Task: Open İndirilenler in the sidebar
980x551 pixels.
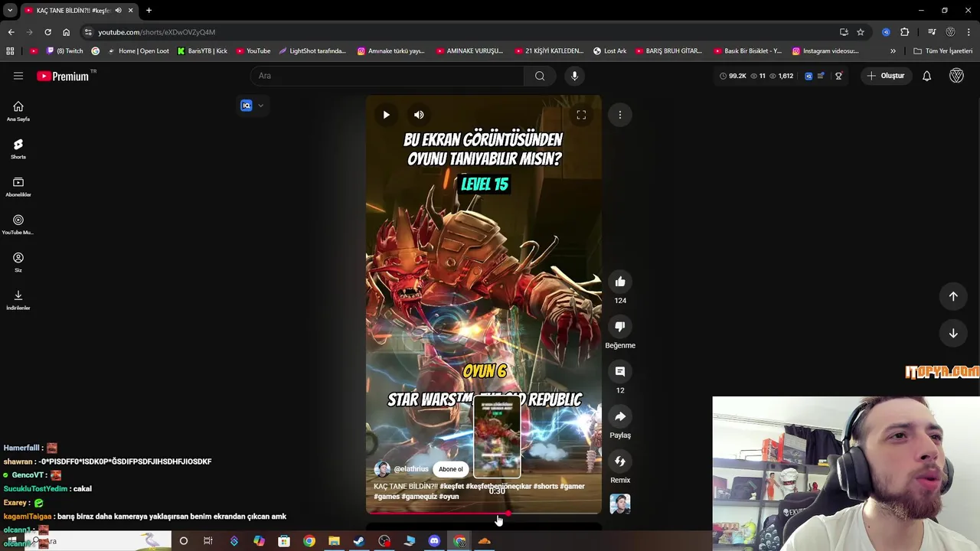Action: pos(18,300)
